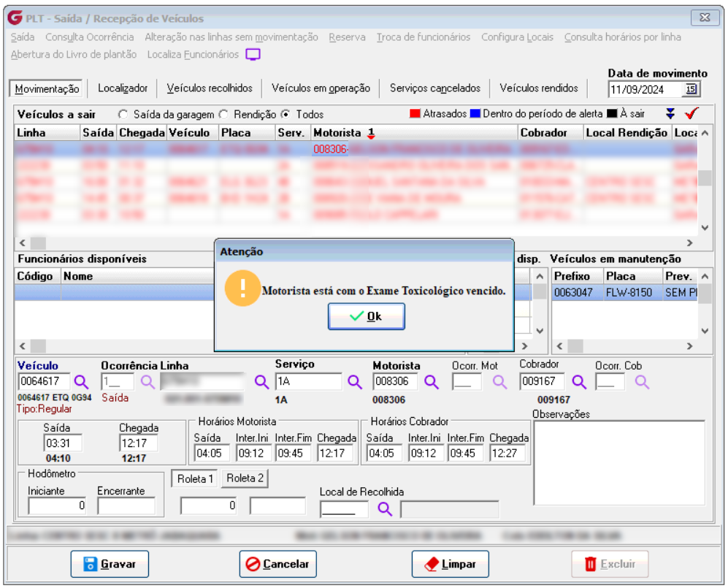This screenshot has width=728, height=588.
Task: Select Saída da garagem radio button
Action: pos(123,114)
